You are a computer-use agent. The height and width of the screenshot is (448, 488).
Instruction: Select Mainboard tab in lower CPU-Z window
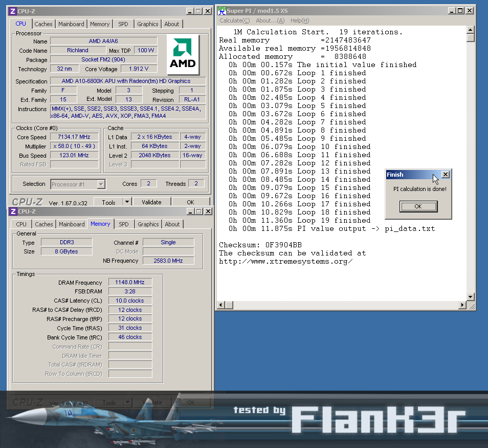coord(72,224)
